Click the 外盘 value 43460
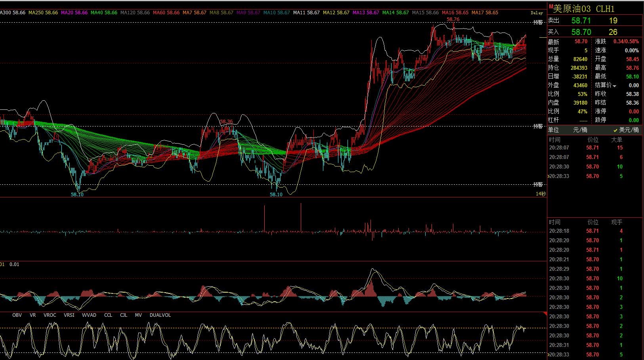Screen dimensions: 644x360 (581, 85)
